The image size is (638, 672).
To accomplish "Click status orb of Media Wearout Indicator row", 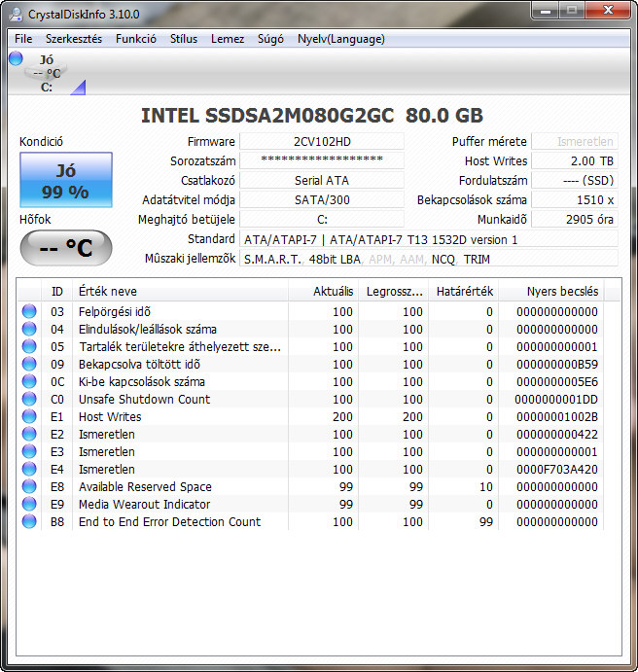I will (29, 504).
